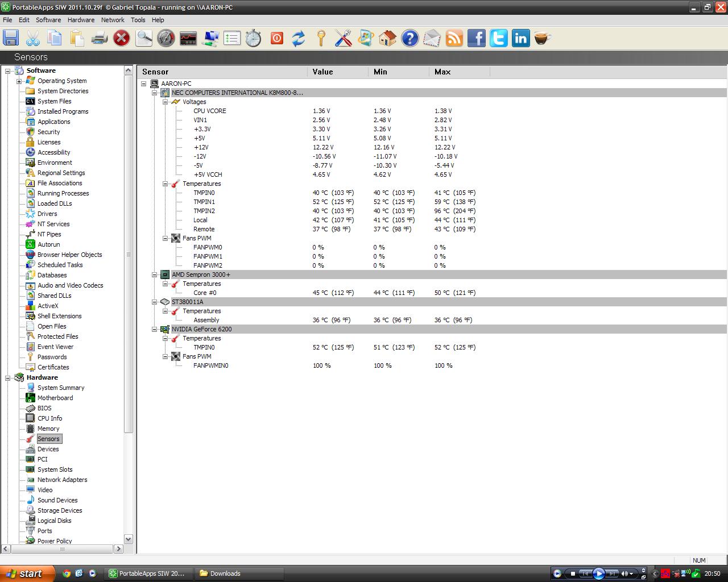Collapse the Hardware tree node

[x=8, y=378]
